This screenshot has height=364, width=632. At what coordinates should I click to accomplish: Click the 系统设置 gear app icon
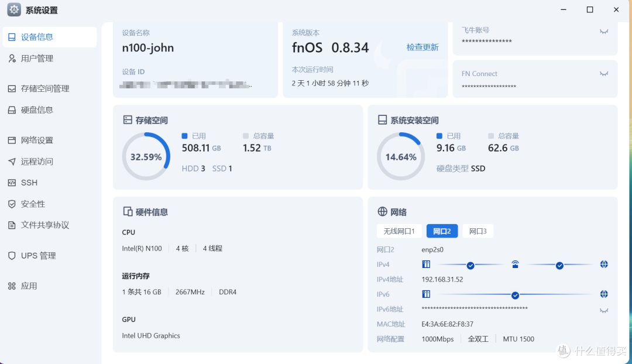[x=14, y=10]
